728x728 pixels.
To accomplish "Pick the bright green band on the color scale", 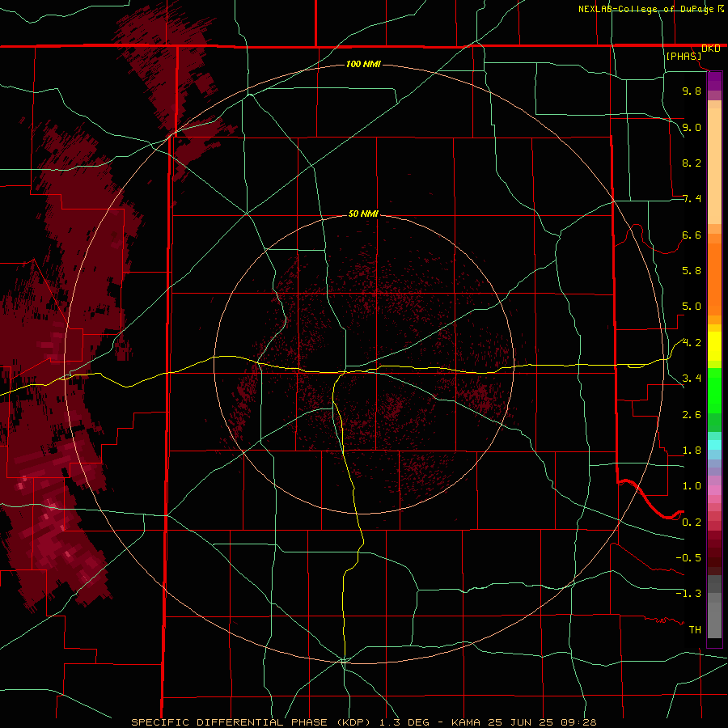I will point(714,391).
